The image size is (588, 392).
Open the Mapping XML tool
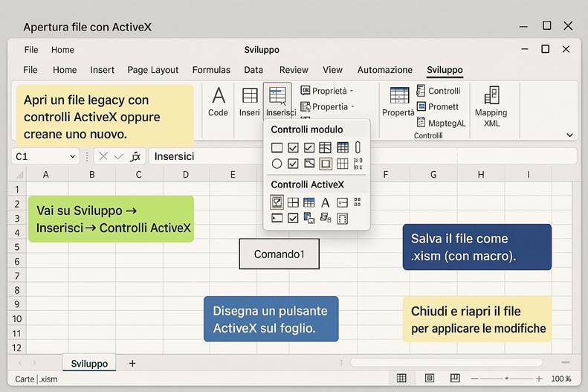click(491, 106)
